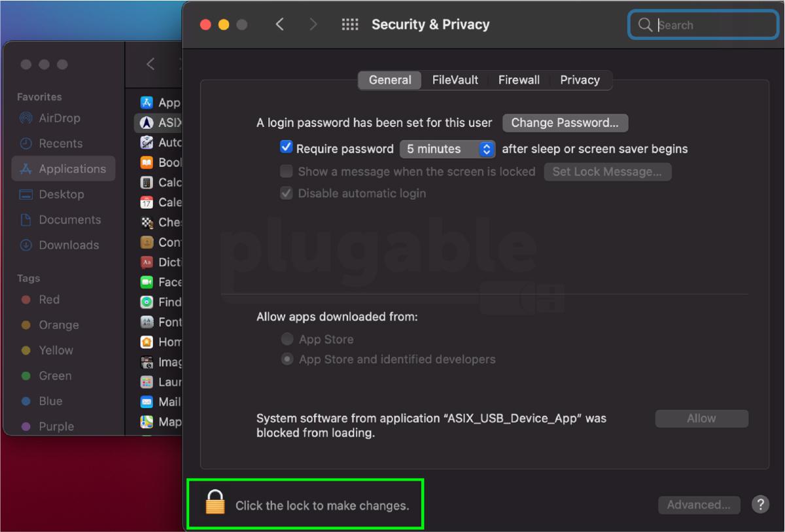The width and height of the screenshot is (785, 532).
Task: Open the Firewall tab
Action: pos(519,80)
